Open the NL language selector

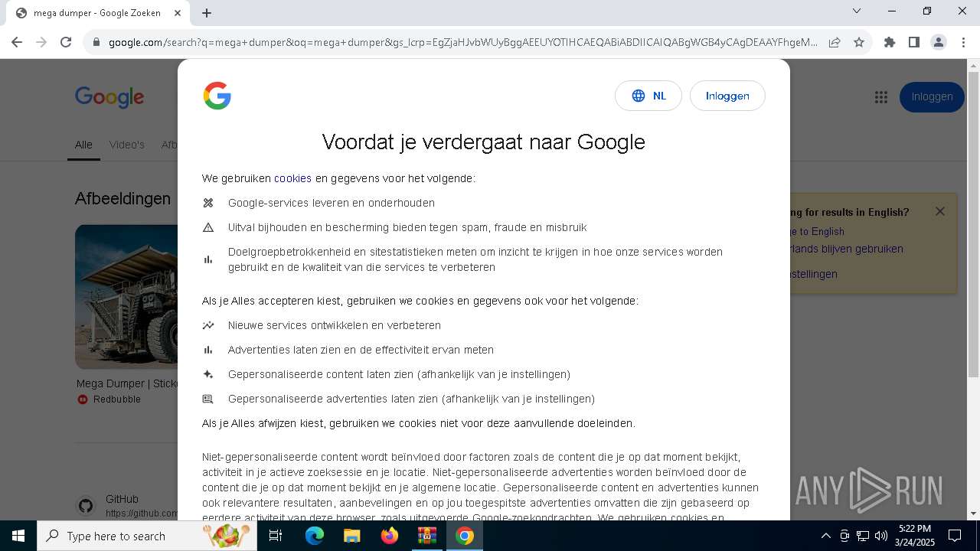(x=648, y=96)
